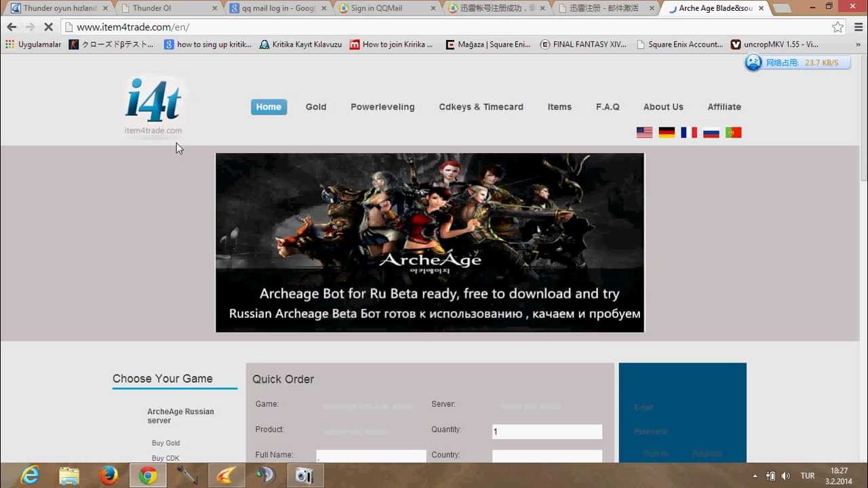Open Cdkeys & Timecard menu item
This screenshot has width=868, height=488.
pos(481,107)
